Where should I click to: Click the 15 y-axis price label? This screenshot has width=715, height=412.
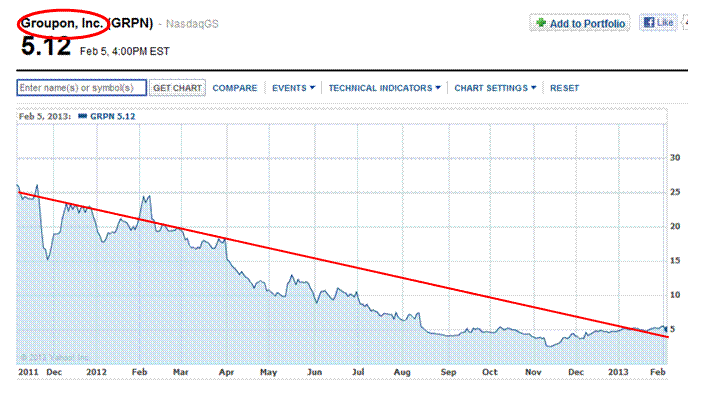pyautogui.click(x=675, y=260)
